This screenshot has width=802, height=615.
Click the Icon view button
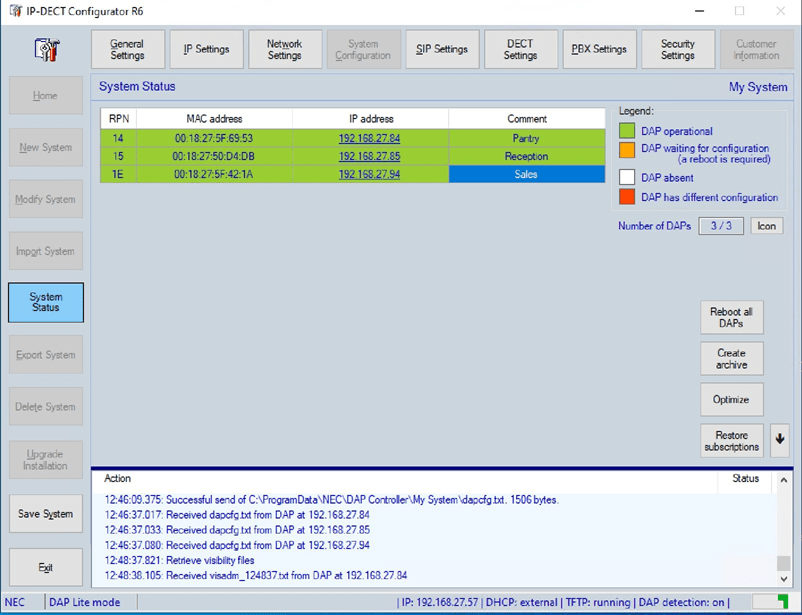coord(767,226)
